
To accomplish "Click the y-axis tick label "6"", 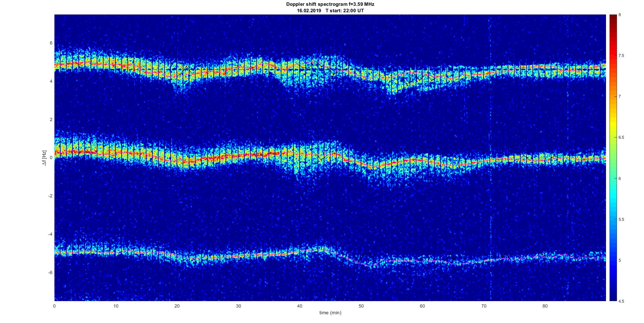I will point(51,43).
